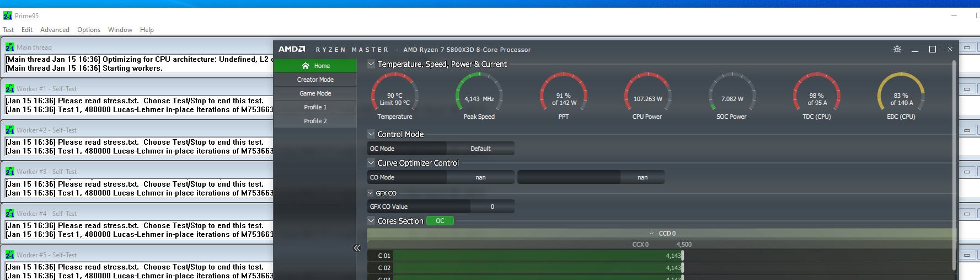This screenshot has height=280, width=980.
Task: Click the Worker #3 Self-Test window icon
Action: 10,172
